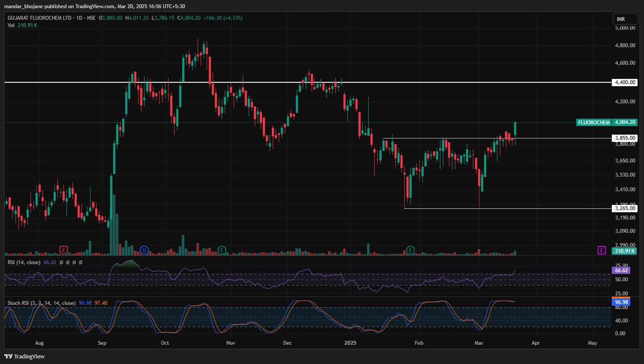Click the red earnings marker in August
This screenshot has width=644, height=364.
[x=63, y=250]
